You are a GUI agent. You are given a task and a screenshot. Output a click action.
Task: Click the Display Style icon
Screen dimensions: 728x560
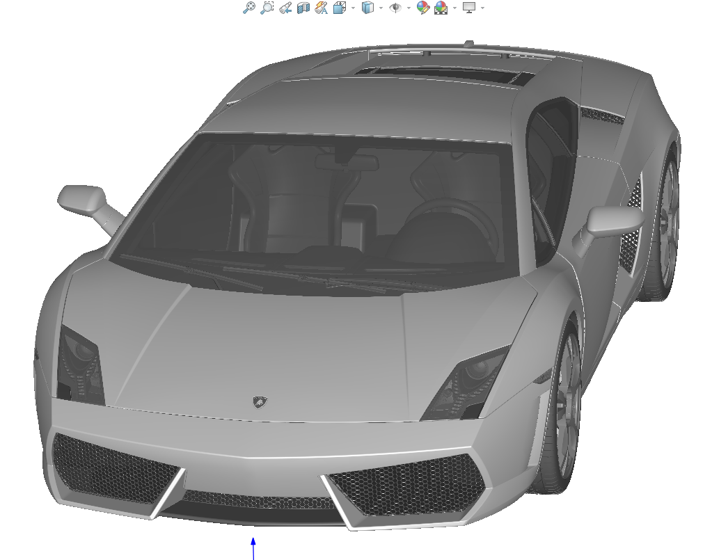367,8
